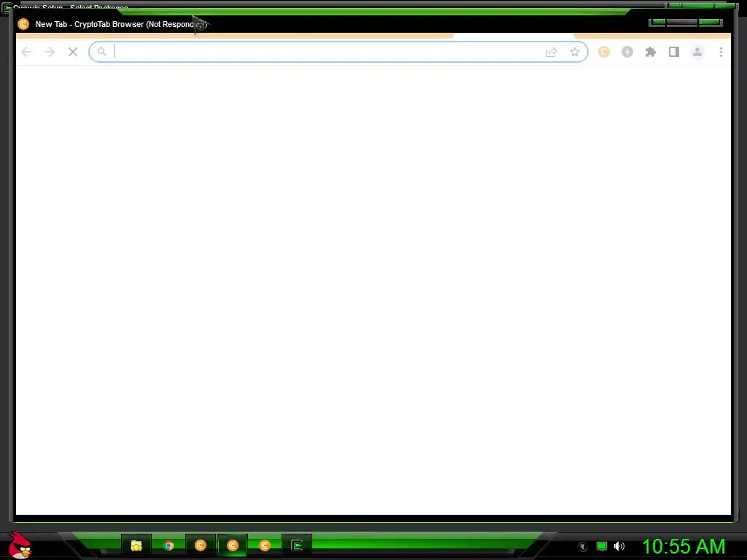Go back using the back arrow
This screenshot has height=560, width=747.
[26, 52]
